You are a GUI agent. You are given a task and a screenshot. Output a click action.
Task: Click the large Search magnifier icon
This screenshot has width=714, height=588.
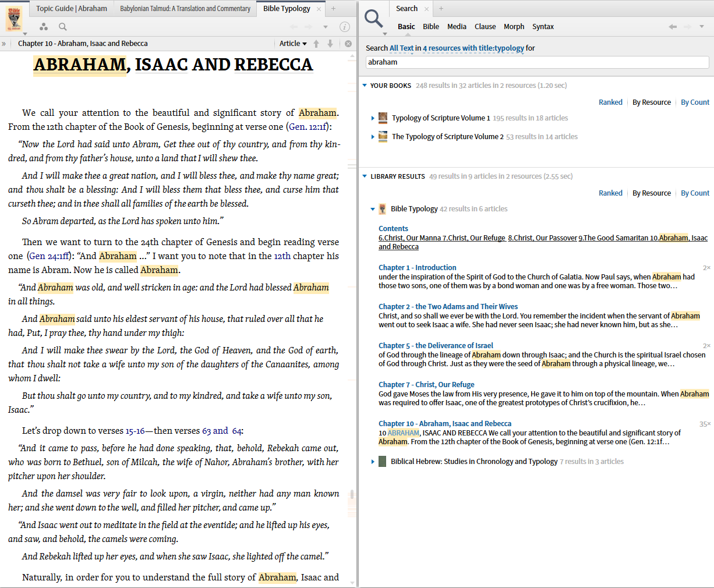[374, 19]
